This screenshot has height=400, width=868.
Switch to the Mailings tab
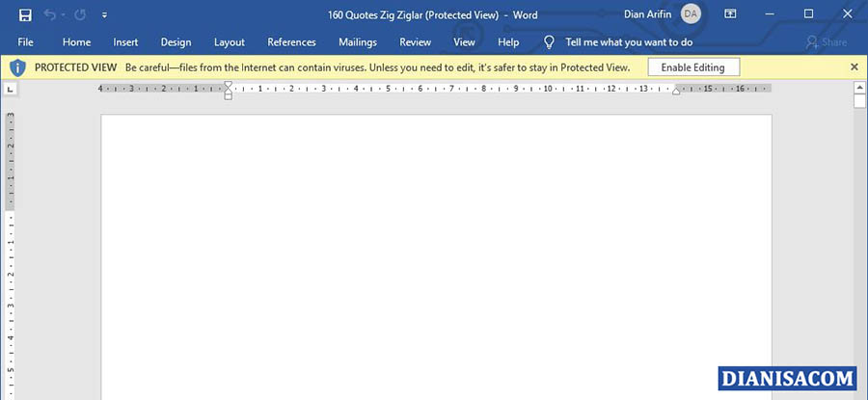[358, 42]
